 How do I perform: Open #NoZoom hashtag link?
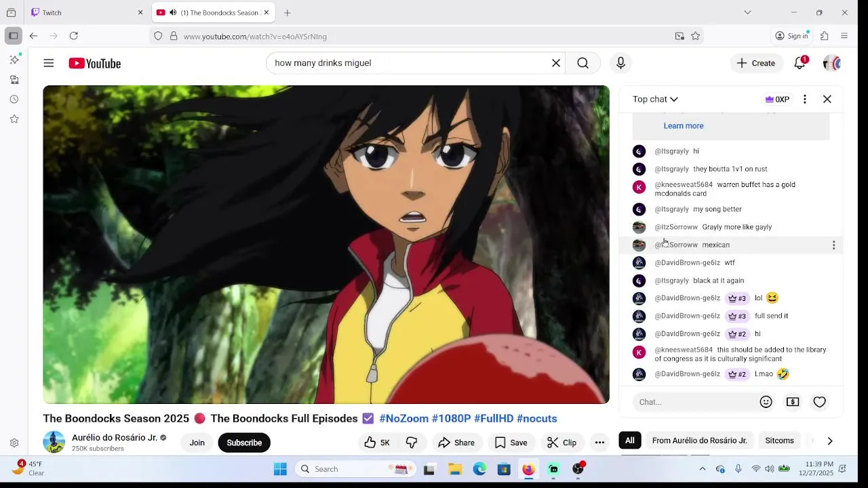click(403, 418)
